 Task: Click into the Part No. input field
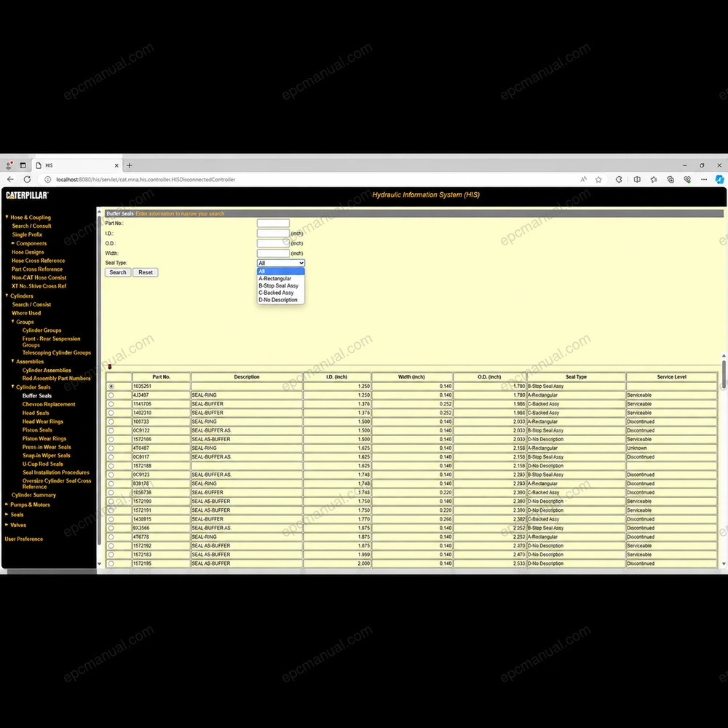point(273,223)
